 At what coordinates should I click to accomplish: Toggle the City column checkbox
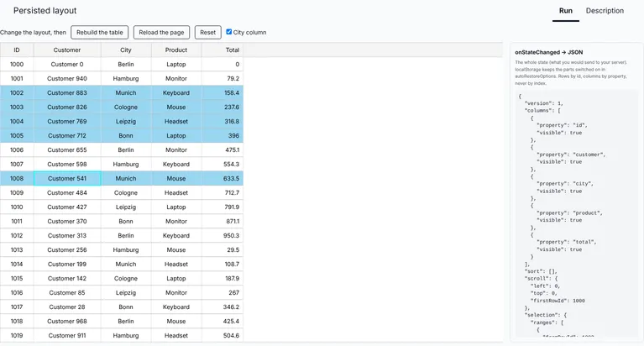(x=229, y=32)
